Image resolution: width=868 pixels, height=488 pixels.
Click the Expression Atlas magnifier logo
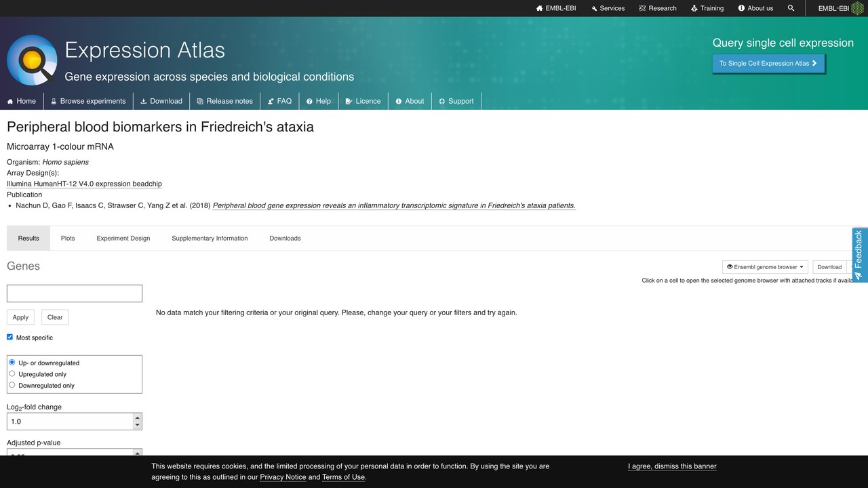32,60
